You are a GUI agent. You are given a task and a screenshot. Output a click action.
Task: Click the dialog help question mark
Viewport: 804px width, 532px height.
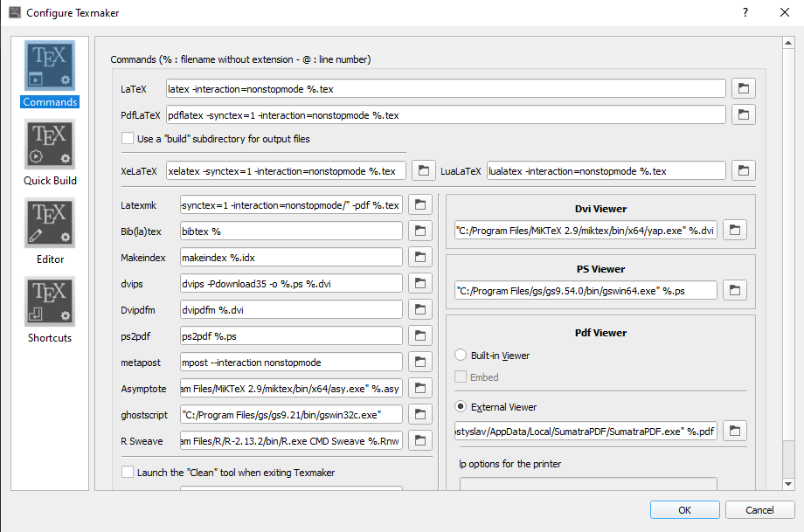(745, 12)
